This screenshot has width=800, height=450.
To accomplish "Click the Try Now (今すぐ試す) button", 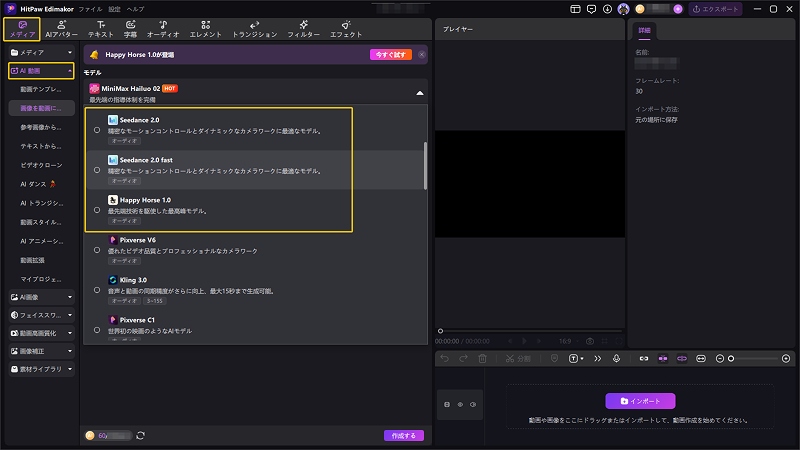I will 391,55.
